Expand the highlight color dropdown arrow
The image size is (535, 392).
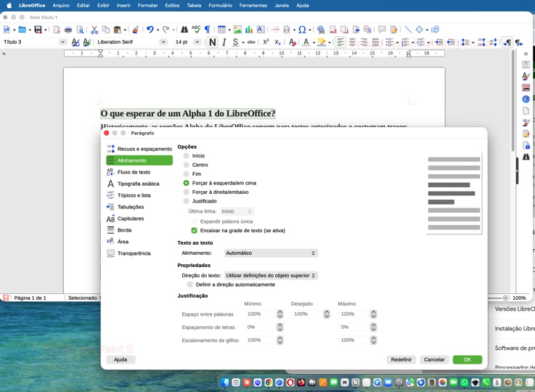click(330, 43)
